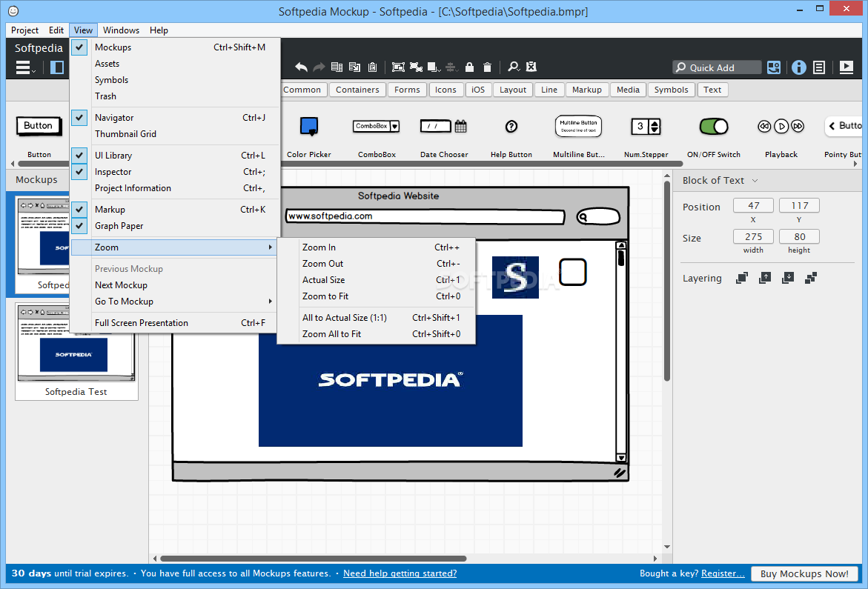Open the toolbar align dropdown icon
The width and height of the screenshot is (868, 589).
point(451,67)
